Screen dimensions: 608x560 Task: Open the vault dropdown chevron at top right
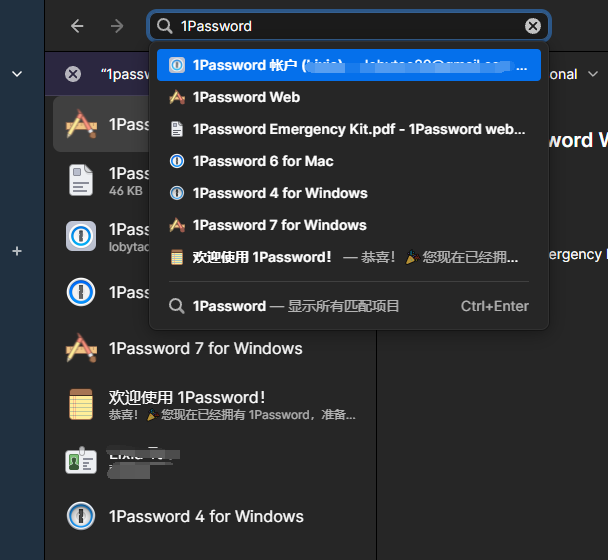592,74
